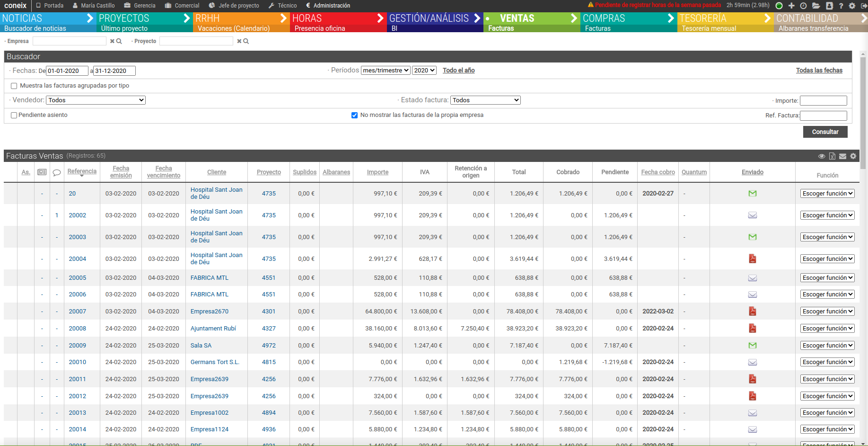
Task: Open PDF icon for invoice 20011
Action: (753, 379)
